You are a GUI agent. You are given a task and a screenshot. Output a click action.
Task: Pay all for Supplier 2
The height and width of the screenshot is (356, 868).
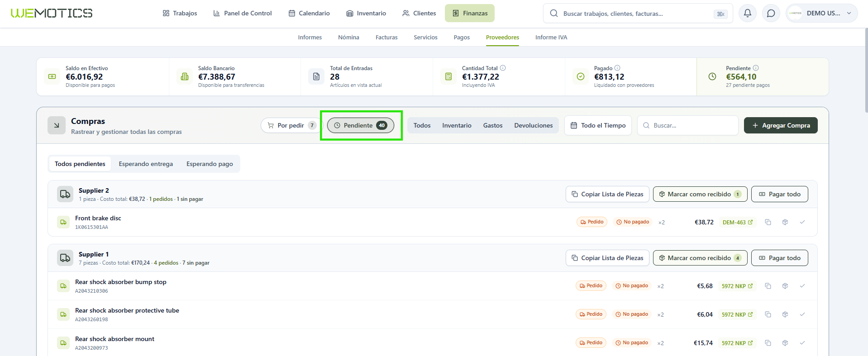pos(780,194)
